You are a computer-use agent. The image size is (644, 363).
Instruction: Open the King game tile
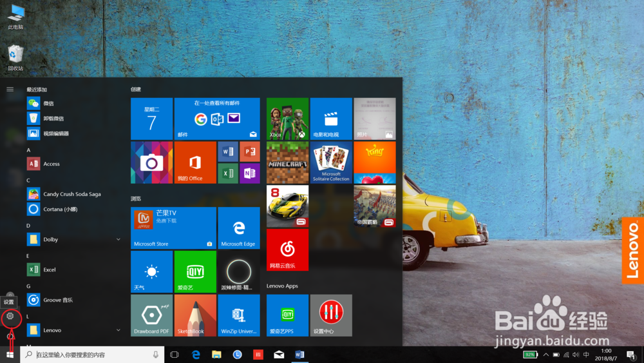point(375,162)
